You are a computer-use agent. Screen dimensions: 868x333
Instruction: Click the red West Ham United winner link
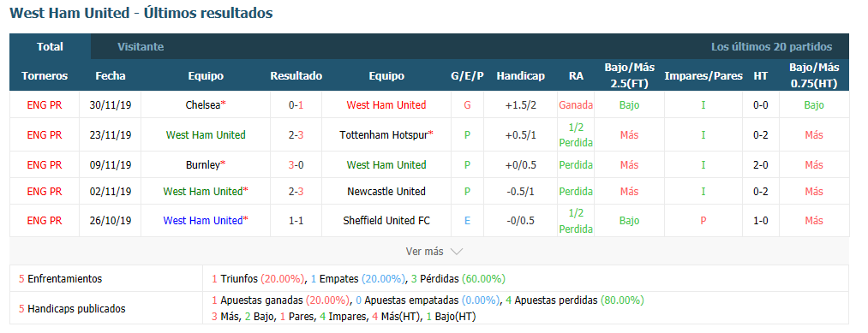[386, 105]
